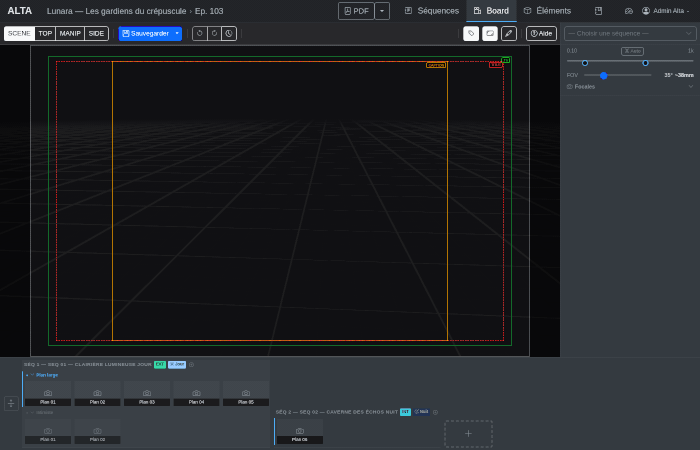Open the history clock icon

[x=229, y=33]
